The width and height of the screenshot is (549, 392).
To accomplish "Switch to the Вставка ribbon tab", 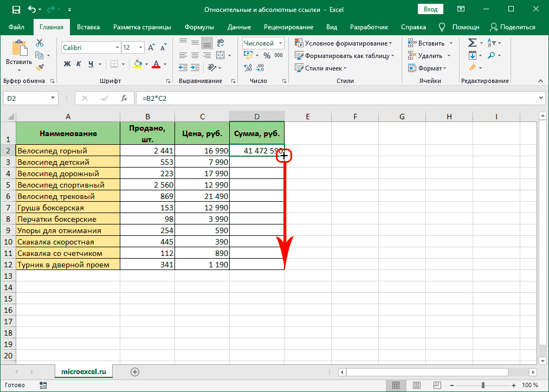I will pyautogui.click(x=88, y=27).
